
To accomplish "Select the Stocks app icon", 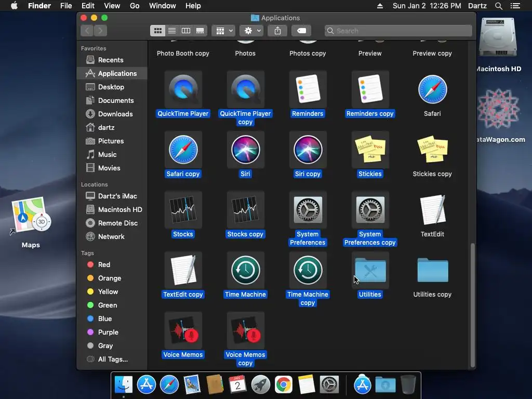I will (x=183, y=210).
